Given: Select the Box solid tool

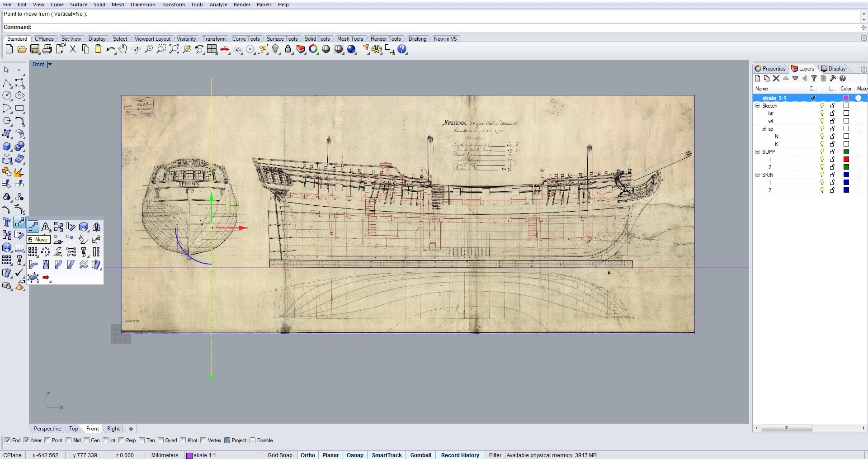Looking at the screenshot, I should coord(7,147).
